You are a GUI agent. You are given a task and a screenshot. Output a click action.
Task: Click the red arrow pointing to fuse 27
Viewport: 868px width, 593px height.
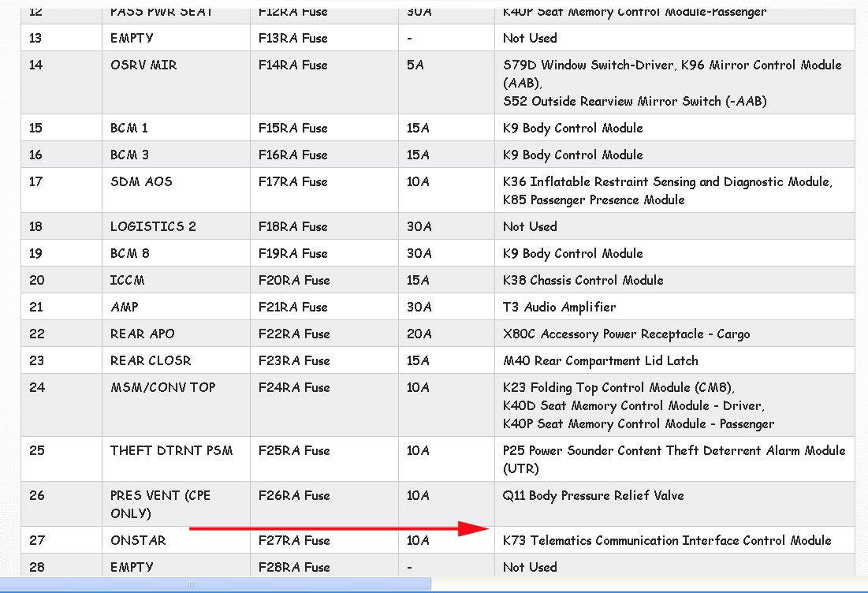coord(339,528)
